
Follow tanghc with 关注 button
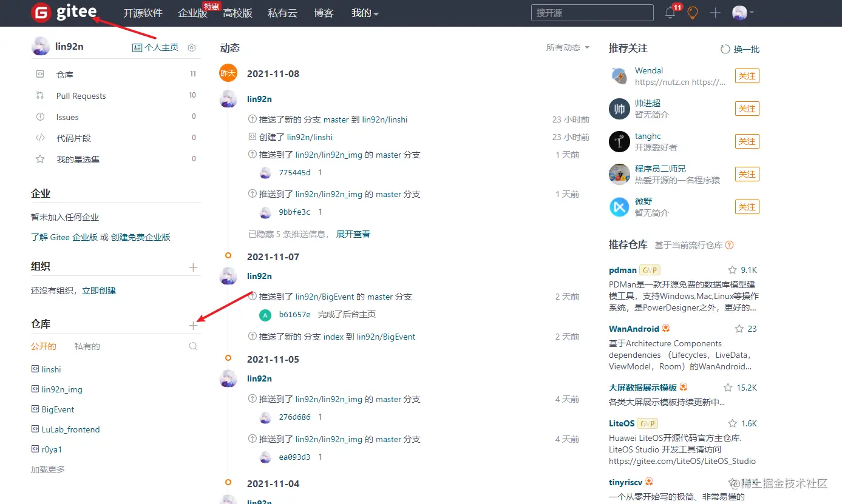747,141
